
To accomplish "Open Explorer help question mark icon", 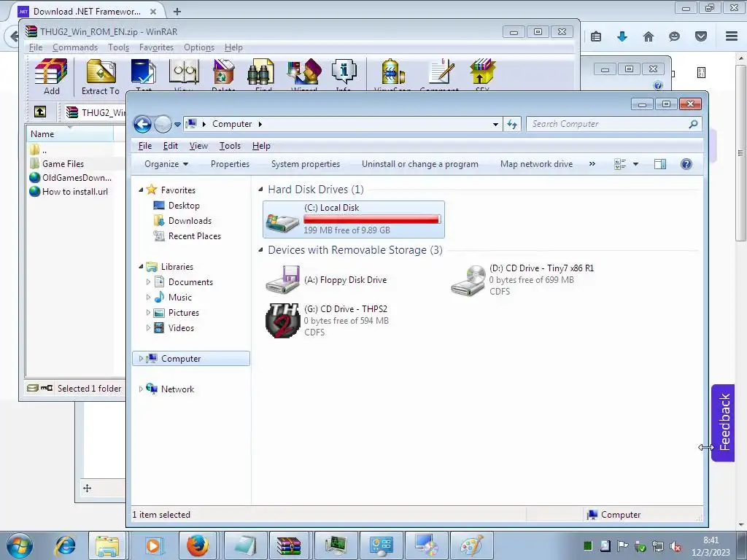I will point(686,164).
